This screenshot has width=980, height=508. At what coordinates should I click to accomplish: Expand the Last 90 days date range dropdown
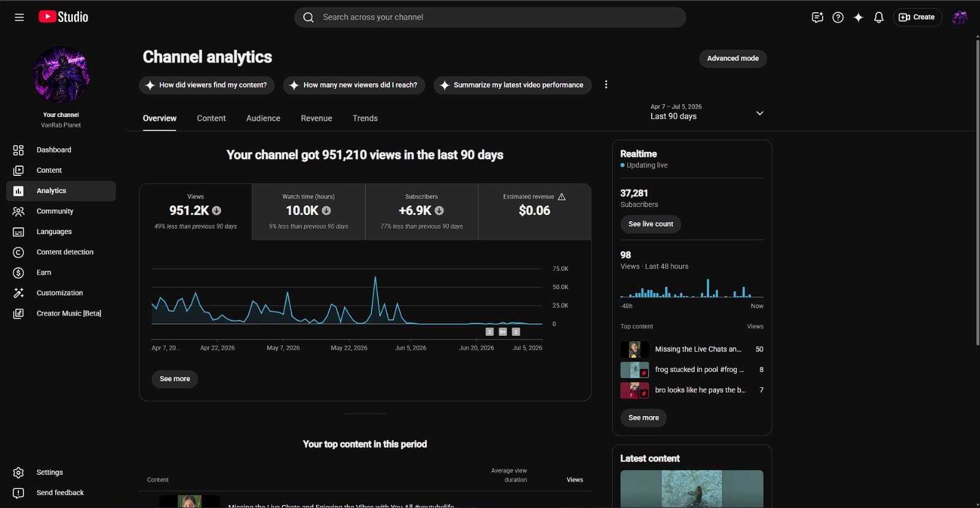coord(707,112)
